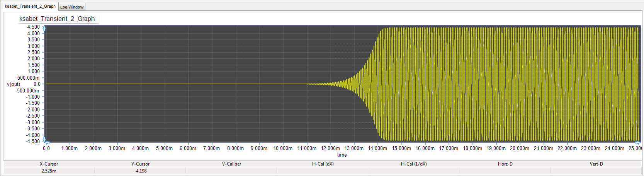The image size is (644, 176).
Task: Click the Horz-D column header
Action: (x=505, y=164)
